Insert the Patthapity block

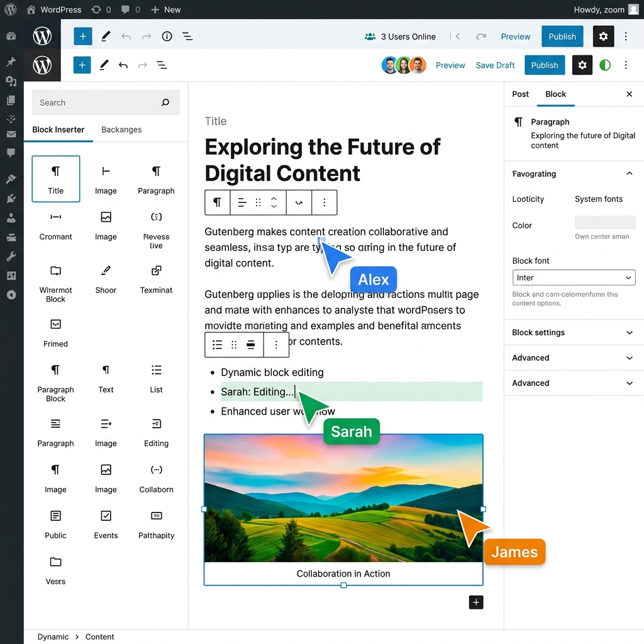pyautogui.click(x=156, y=525)
